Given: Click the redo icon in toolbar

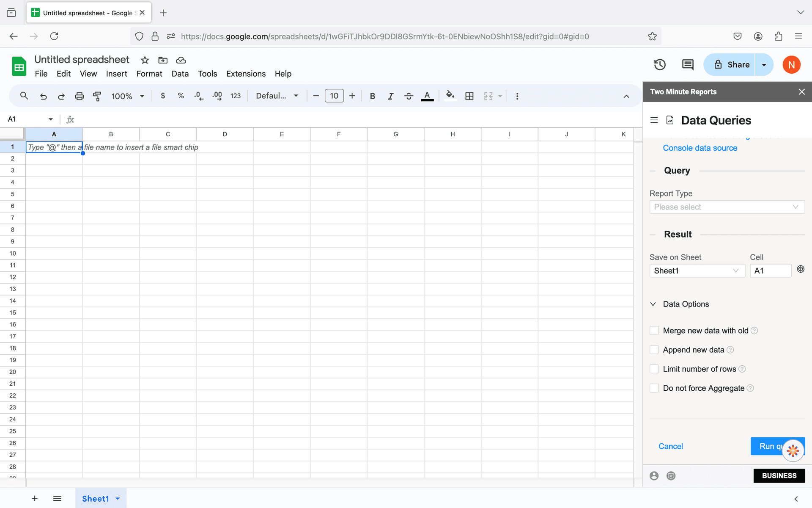Looking at the screenshot, I should tap(61, 96).
